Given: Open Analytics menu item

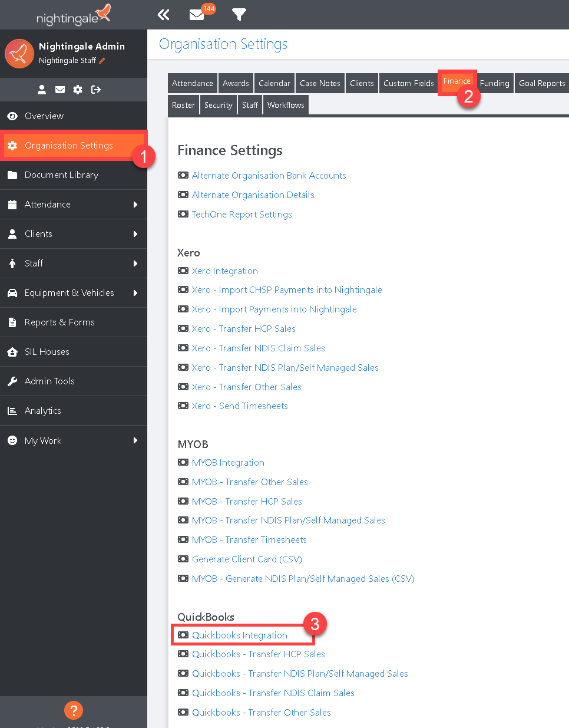Looking at the screenshot, I should pyautogui.click(x=74, y=411).
